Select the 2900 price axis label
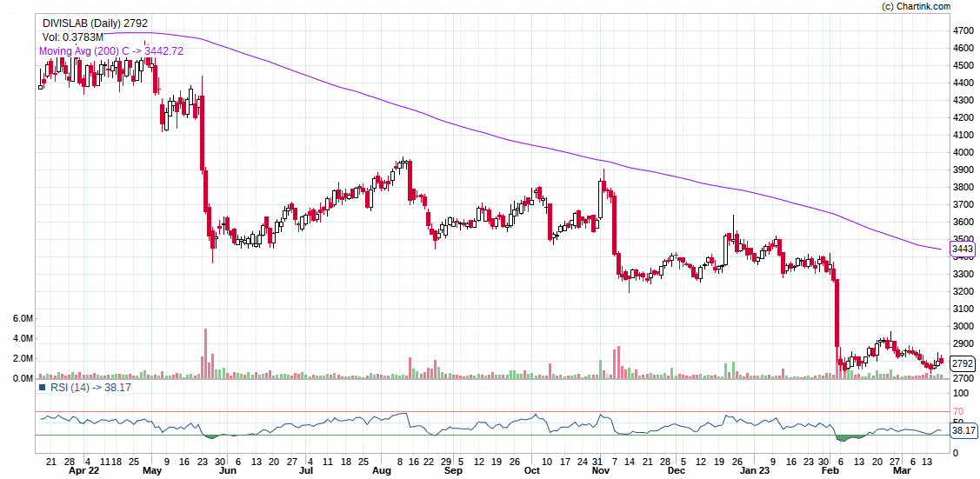Screen dimensions: 980x479 [x=963, y=343]
